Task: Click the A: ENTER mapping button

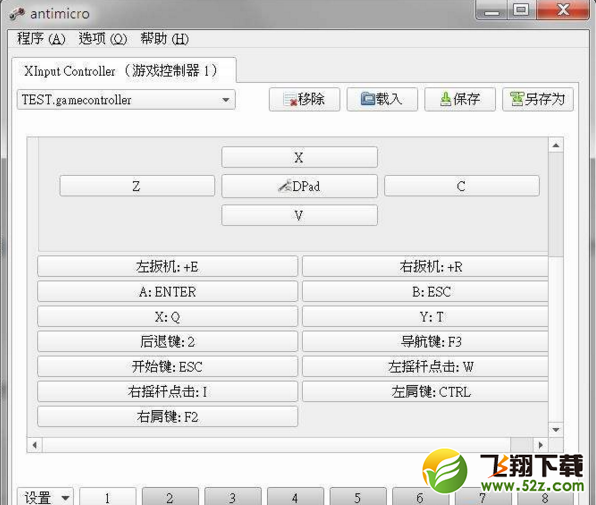Action: point(167,292)
